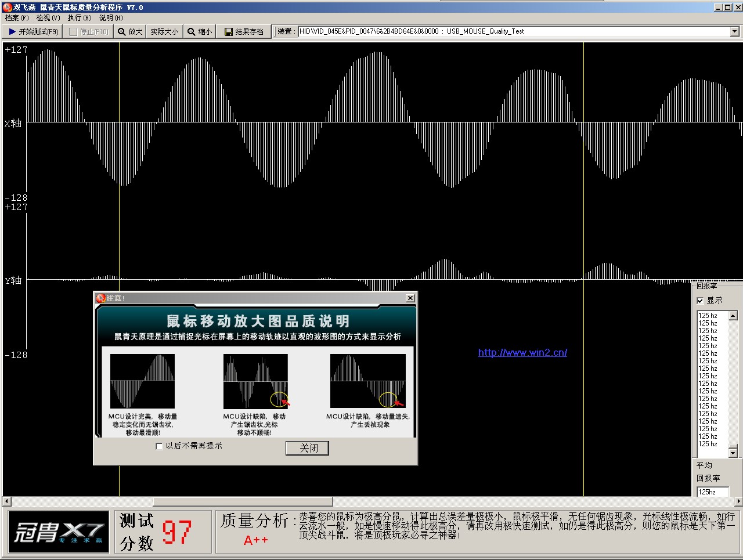Open the 执行(E) menu
Viewport: 743px width, 560px height.
click(79, 18)
